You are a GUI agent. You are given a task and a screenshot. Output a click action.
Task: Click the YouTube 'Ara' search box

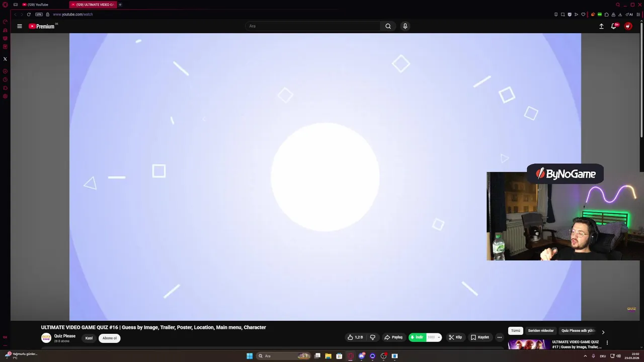point(313,26)
